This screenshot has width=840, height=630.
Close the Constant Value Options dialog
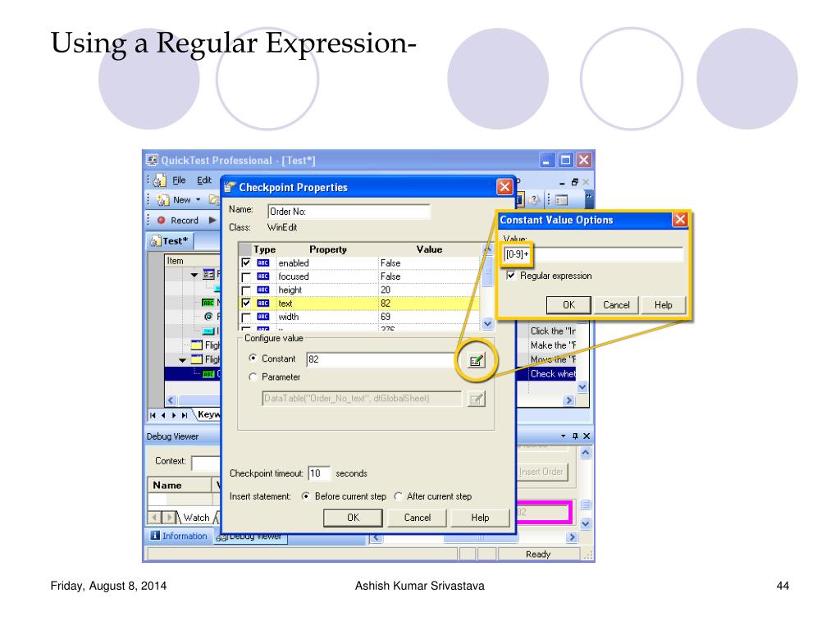click(x=680, y=220)
